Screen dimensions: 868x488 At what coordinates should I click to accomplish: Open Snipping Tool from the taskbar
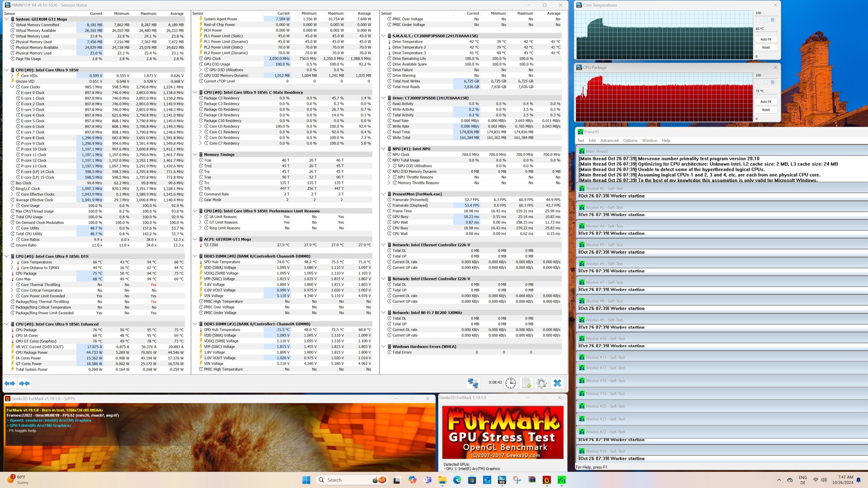coord(517,480)
